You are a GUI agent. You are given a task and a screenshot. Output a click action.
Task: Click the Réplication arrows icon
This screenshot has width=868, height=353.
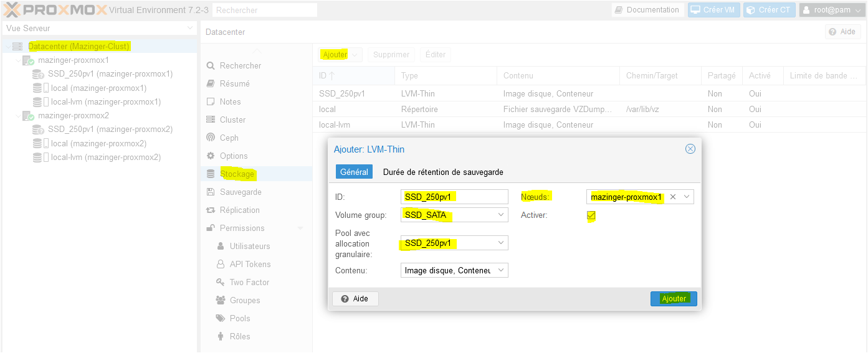[x=211, y=210]
